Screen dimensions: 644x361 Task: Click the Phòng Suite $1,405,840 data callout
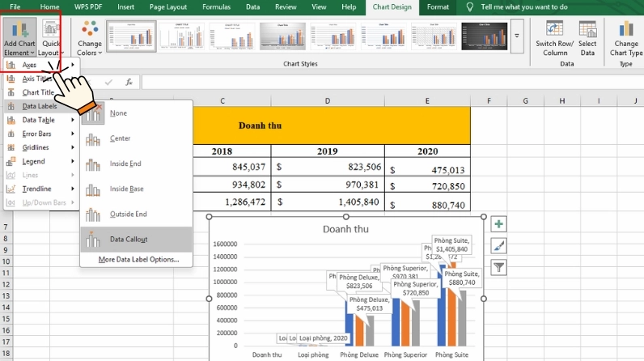tap(451, 244)
